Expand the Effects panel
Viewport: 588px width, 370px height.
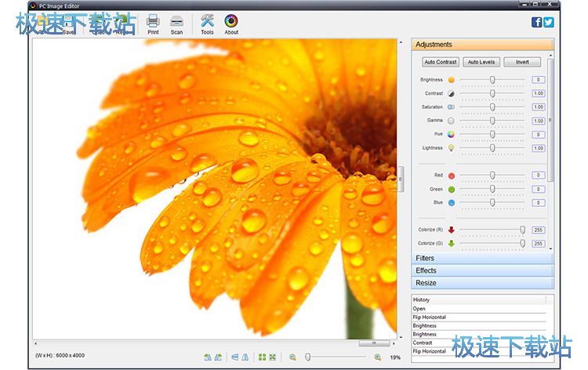(x=482, y=270)
